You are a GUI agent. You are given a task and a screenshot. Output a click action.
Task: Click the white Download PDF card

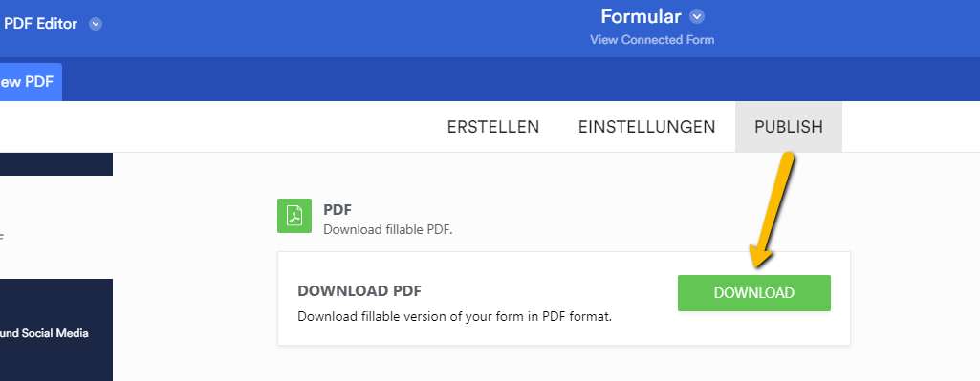564,298
